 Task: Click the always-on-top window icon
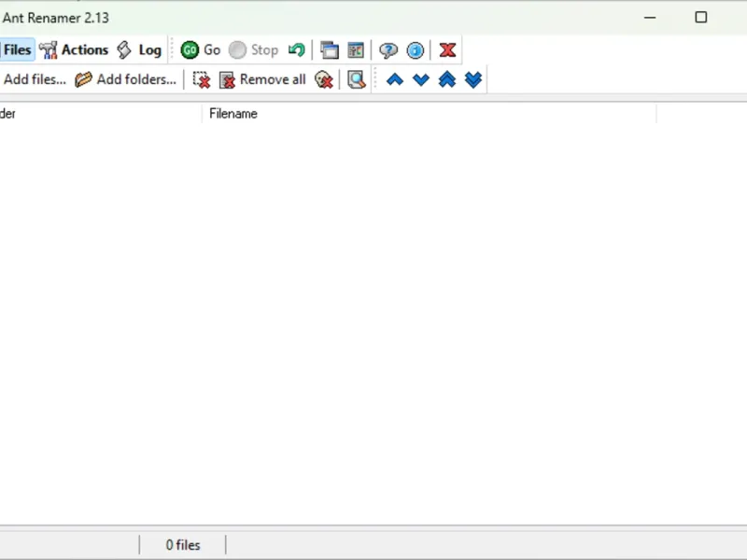tap(330, 50)
